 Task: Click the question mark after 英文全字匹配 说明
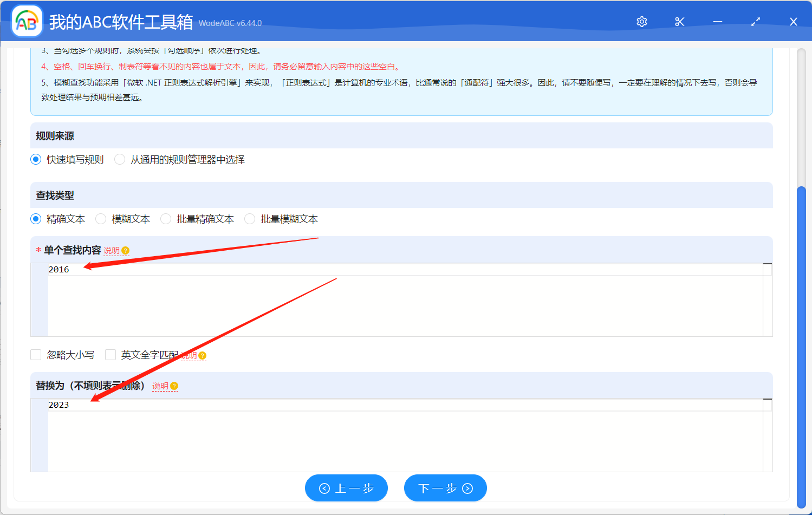[202, 356]
